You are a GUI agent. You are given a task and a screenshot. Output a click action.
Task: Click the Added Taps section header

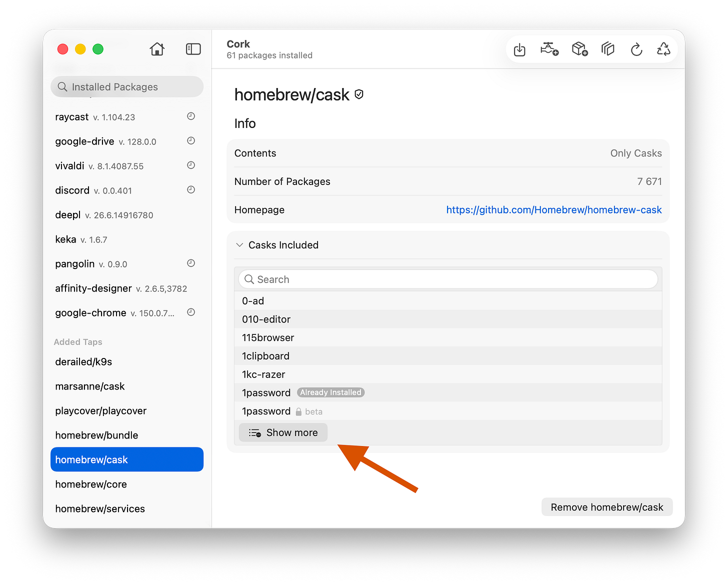point(78,342)
